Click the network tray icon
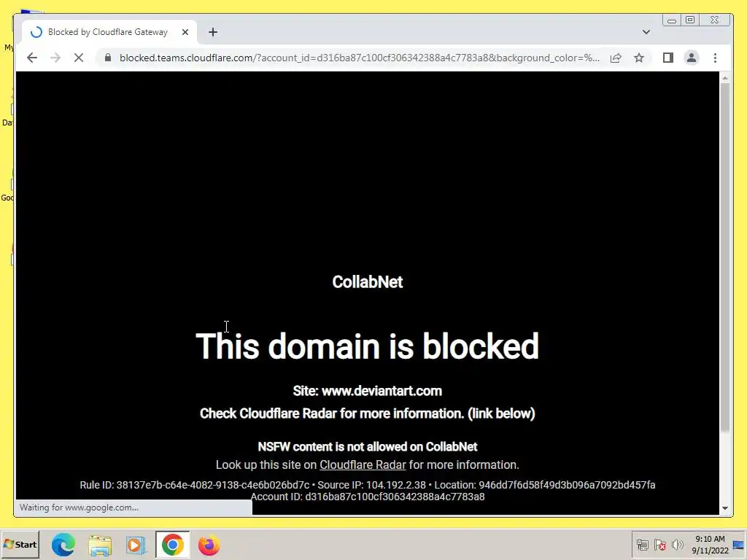Viewport: 747px width, 560px height. (x=642, y=545)
